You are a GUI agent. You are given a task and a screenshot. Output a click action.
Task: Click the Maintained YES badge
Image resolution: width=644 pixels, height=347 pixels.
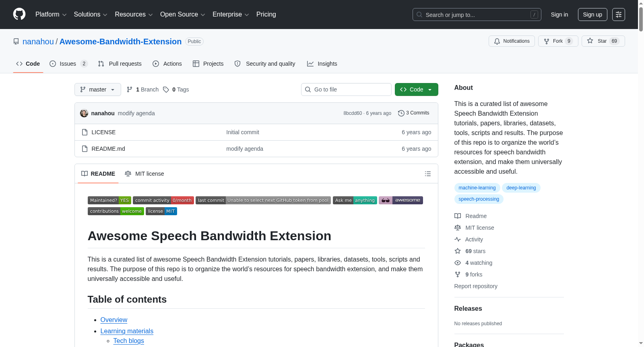tap(109, 200)
